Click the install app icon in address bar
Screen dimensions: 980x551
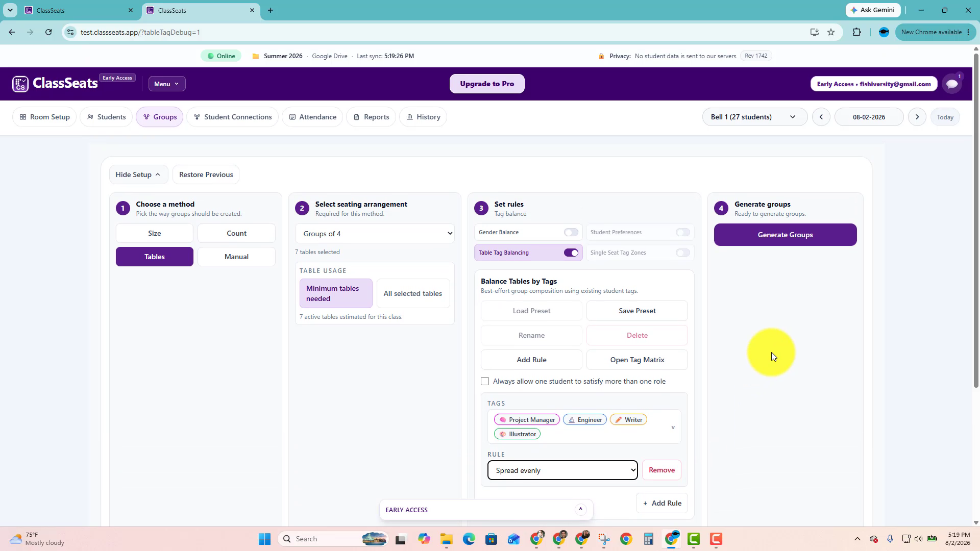tap(814, 32)
